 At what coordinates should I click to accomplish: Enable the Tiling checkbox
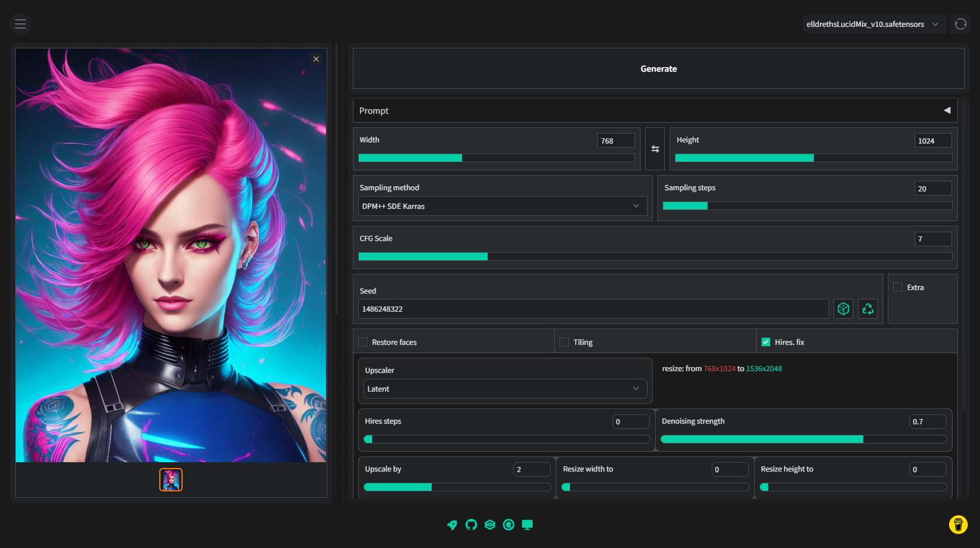tap(564, 342)
